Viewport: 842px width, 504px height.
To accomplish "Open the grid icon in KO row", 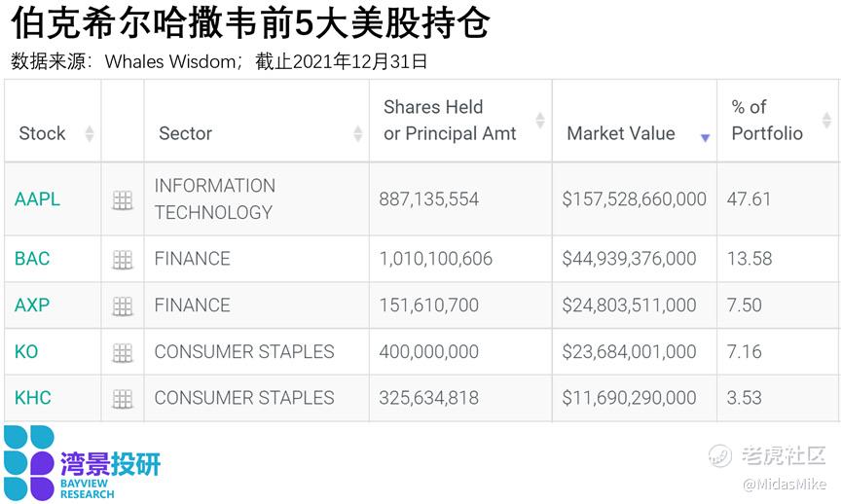I will [x=123, y=352].
